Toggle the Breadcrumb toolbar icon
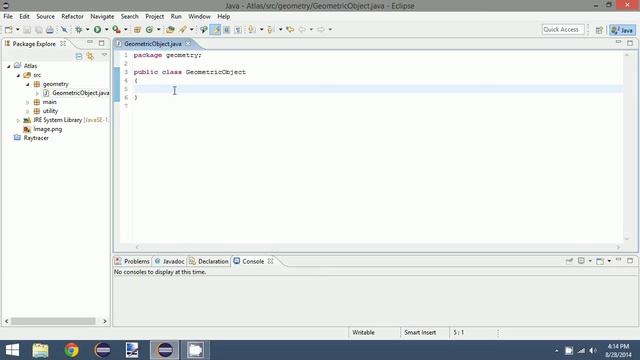The height and width of the screenshot is (360, 640). [x=204, y=29]
